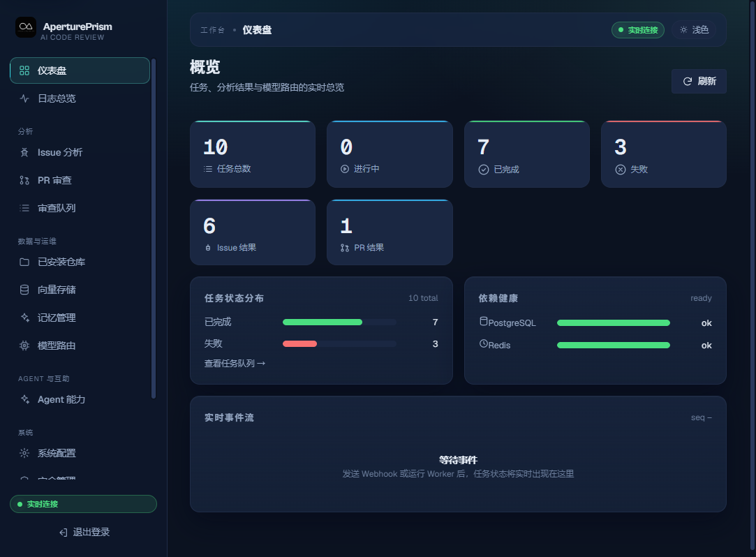This screenshot has height=557, width=756.
Task: Click the PostgreSQL health bar
Action: [614, 323]
